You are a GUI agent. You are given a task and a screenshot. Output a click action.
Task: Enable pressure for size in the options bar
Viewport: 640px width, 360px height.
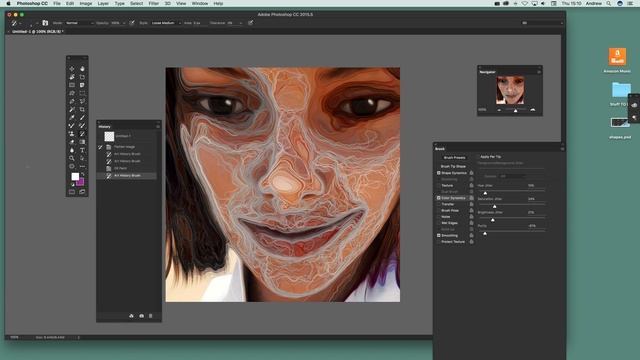[x=250, y=23]
